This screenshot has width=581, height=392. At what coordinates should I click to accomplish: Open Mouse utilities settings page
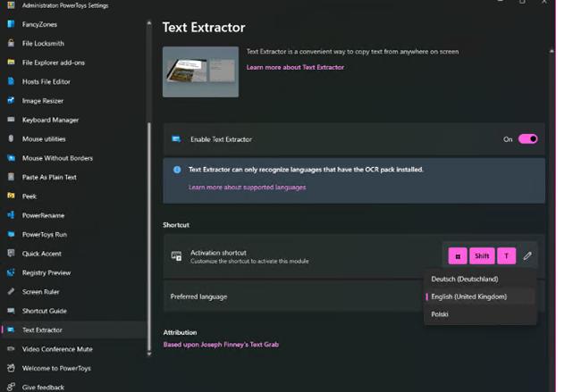coord(44,139)
